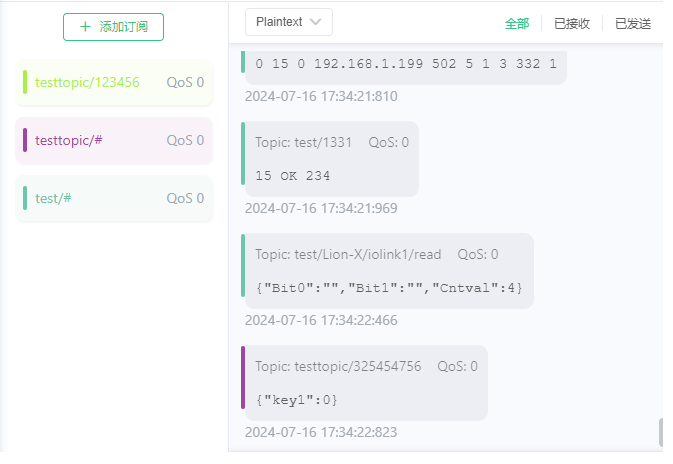Click the 添加订阅 add subscription button
Viewport: 673px width, 464px height.
113,27
